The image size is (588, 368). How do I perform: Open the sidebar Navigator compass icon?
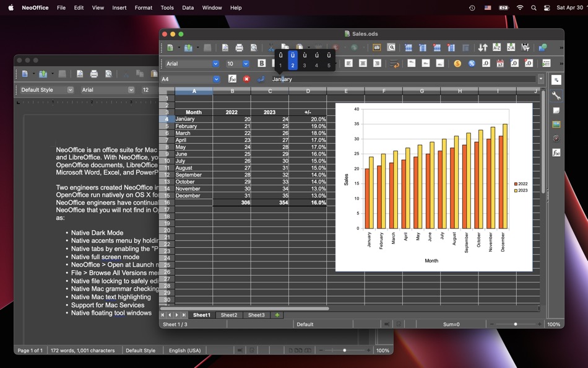click(556, 139)
